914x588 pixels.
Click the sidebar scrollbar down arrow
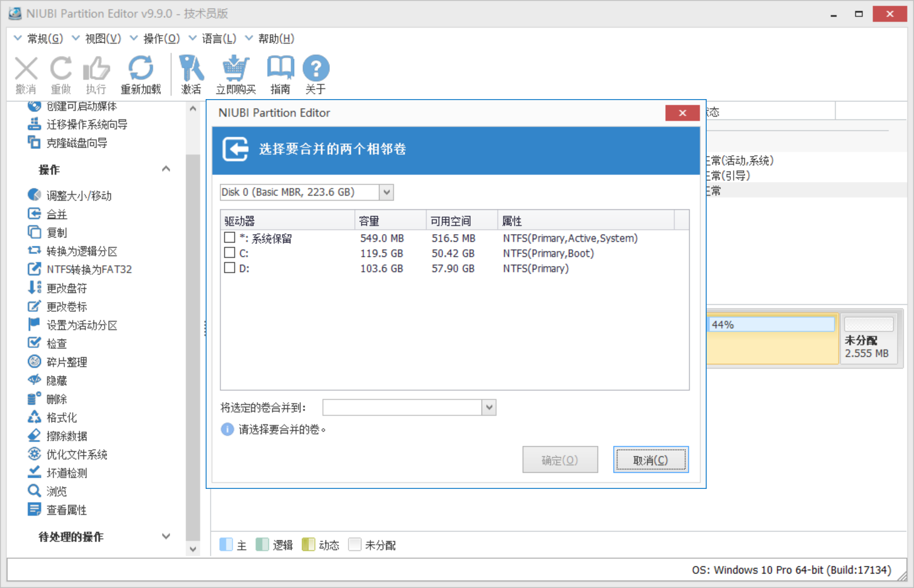click(x=193, y=549)
